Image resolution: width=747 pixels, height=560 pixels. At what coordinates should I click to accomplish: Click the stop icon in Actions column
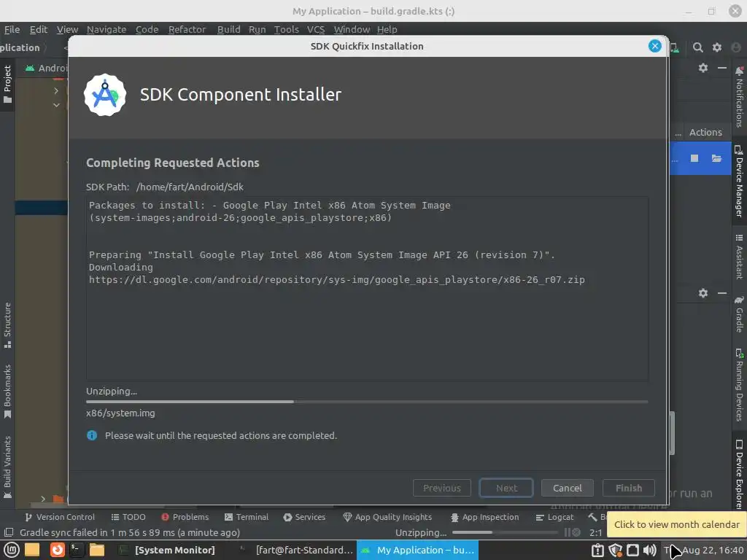click(694, 158)
